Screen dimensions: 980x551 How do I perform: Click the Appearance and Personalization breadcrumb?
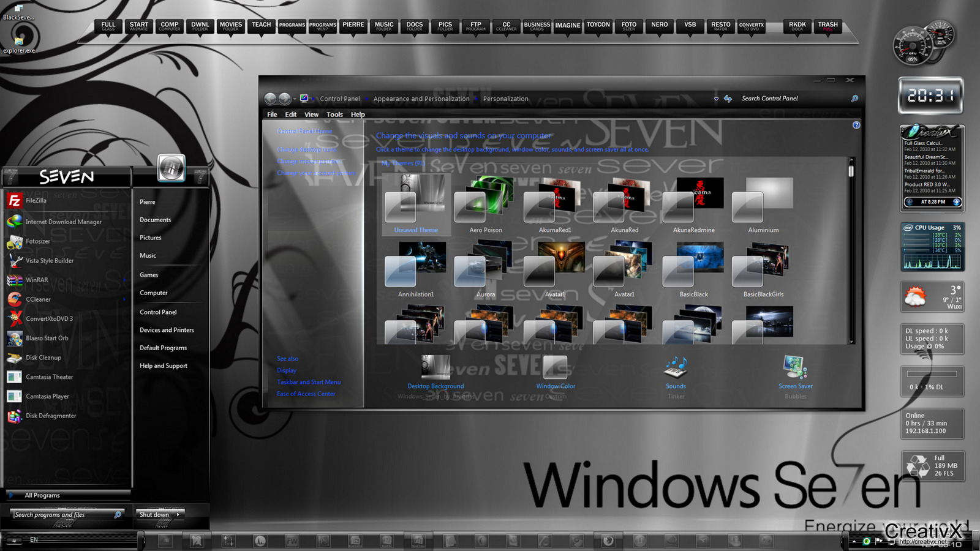click(x=421, y=99)
